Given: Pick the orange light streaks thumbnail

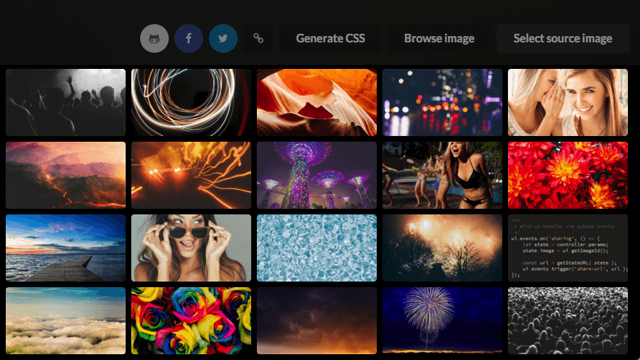Looking at the screenshot, I should (x=191, y=175).
